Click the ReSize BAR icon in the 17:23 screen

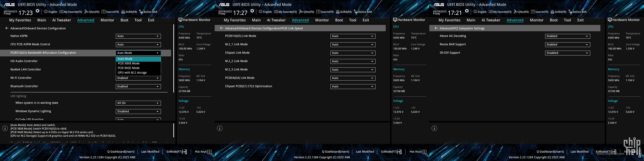point(141,12)
